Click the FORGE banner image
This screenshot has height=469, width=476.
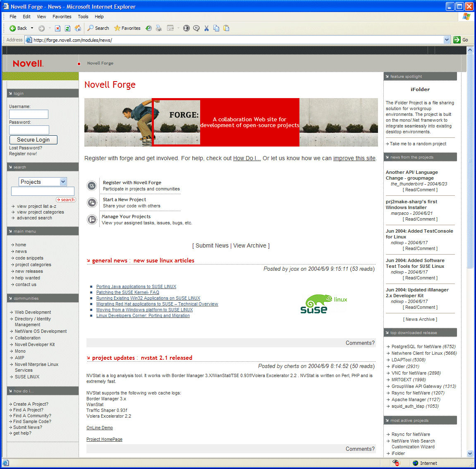coord(231,122)
